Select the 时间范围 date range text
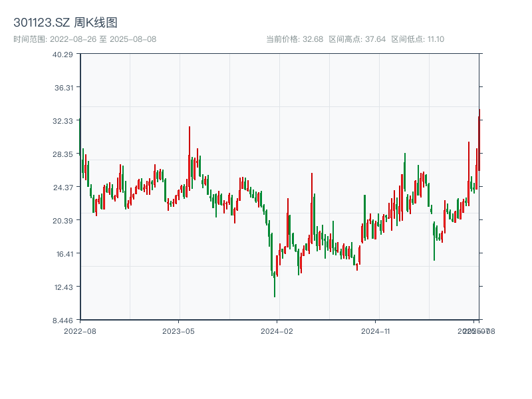Screen dimensions: 532x399 84,39
